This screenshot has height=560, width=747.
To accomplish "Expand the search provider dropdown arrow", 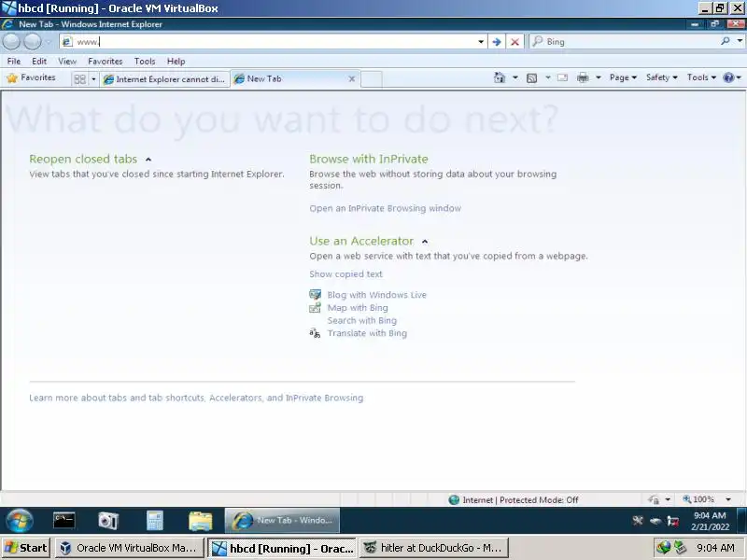I will tap(740, 41).
